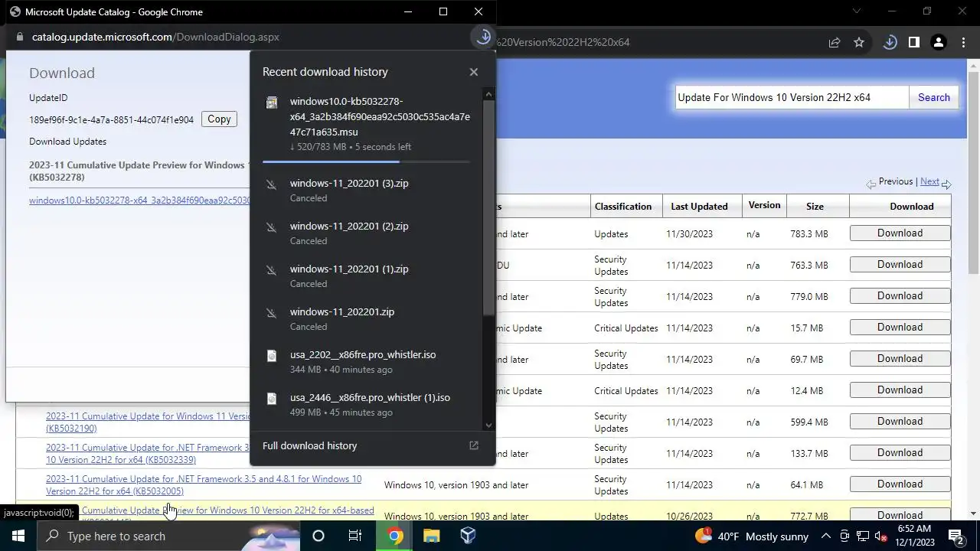
Task: Open the full download history external link icon
Action: (x=473, y=445)
